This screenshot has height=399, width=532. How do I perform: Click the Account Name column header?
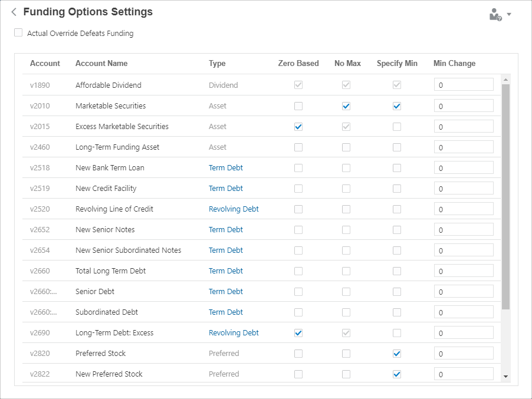point(102,63)
